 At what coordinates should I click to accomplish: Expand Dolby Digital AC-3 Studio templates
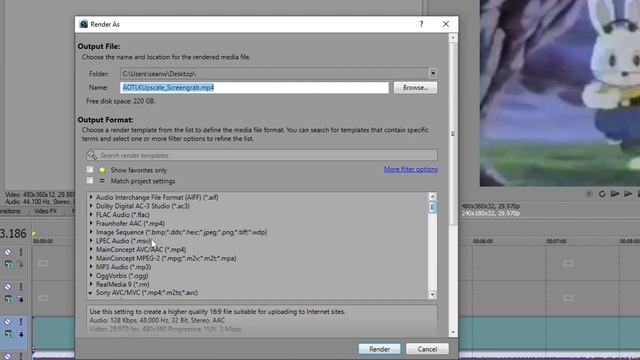point(91,206)
